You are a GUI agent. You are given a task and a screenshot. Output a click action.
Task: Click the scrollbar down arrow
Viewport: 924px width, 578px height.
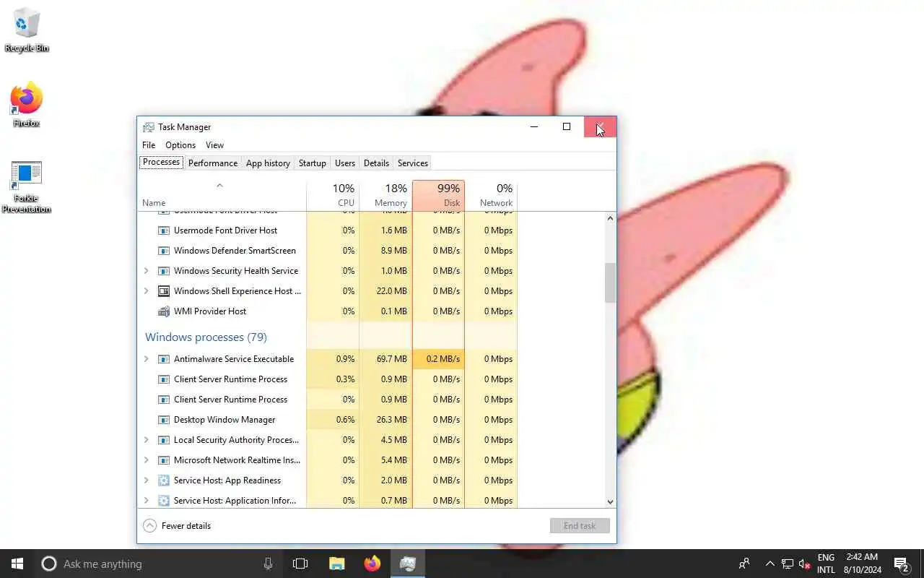(610, 501)
